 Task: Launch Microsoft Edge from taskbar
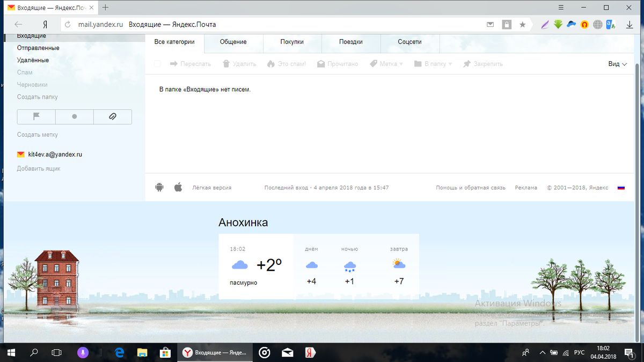click(x=120, y=352)
